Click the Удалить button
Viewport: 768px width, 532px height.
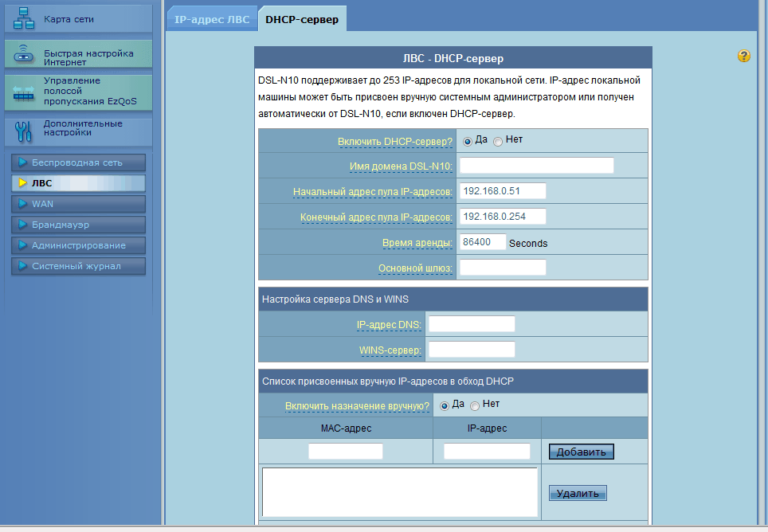(x=578, y=494)
